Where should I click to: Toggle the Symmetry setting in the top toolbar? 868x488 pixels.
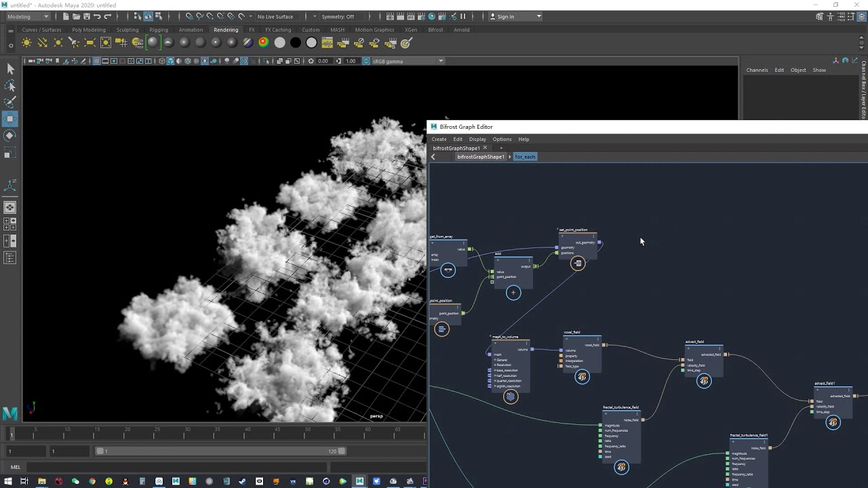tap(338, 17)
